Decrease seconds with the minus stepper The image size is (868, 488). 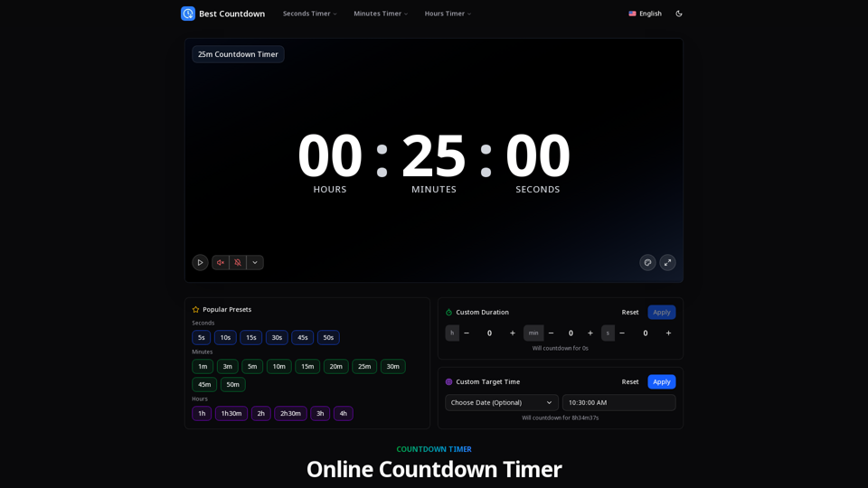tap(622, 333)
